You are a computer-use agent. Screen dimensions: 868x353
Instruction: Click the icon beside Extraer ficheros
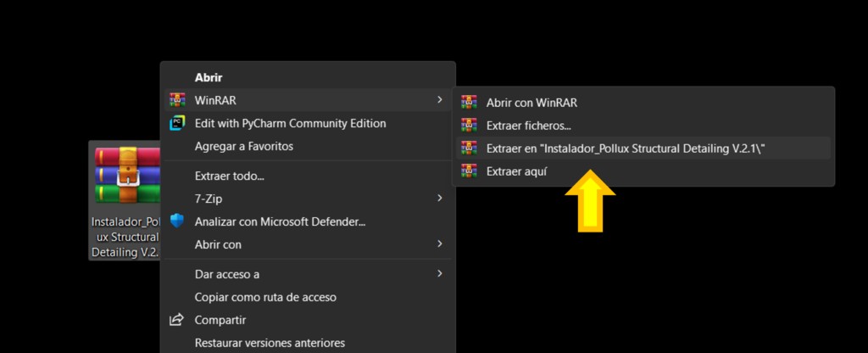[x=468, y=126]
